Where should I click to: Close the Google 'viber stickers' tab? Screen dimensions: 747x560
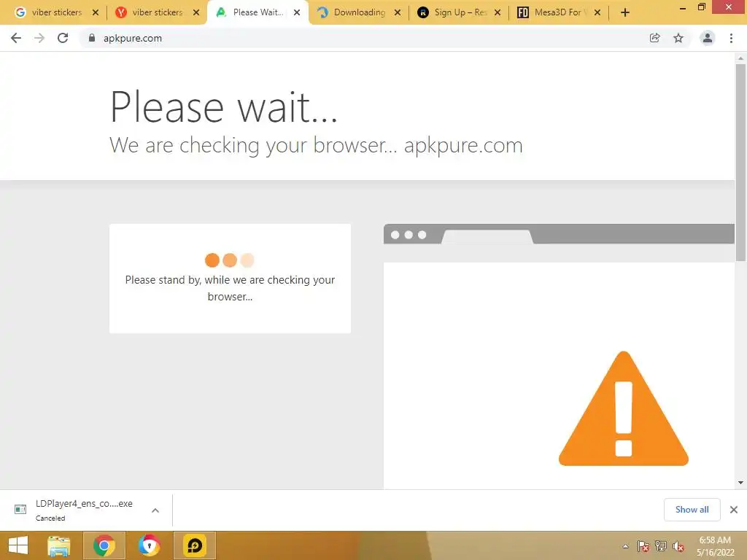[x=96, y=12]
